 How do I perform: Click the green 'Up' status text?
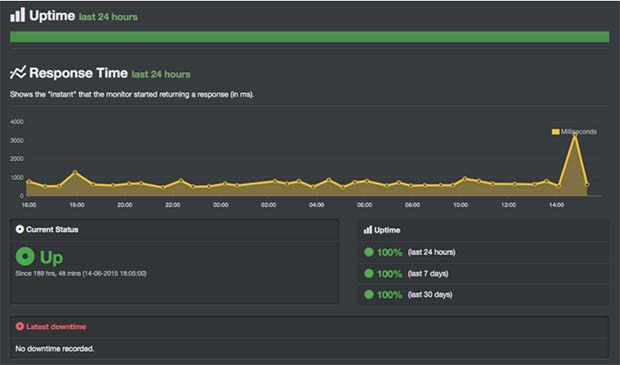51,257
